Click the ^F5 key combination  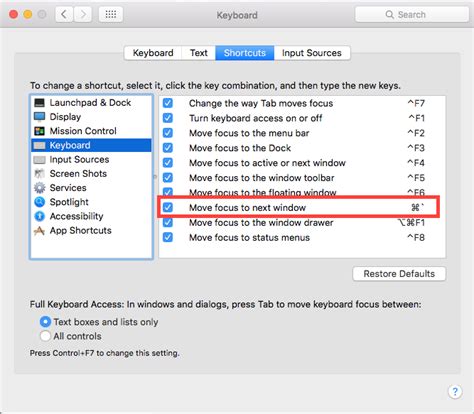[x=416, y=178]
